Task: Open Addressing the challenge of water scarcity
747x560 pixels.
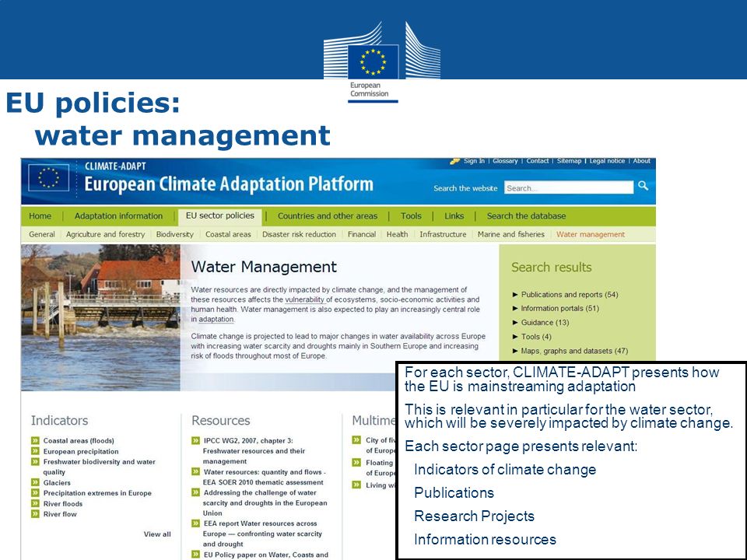Action: [x=265, y=503]
